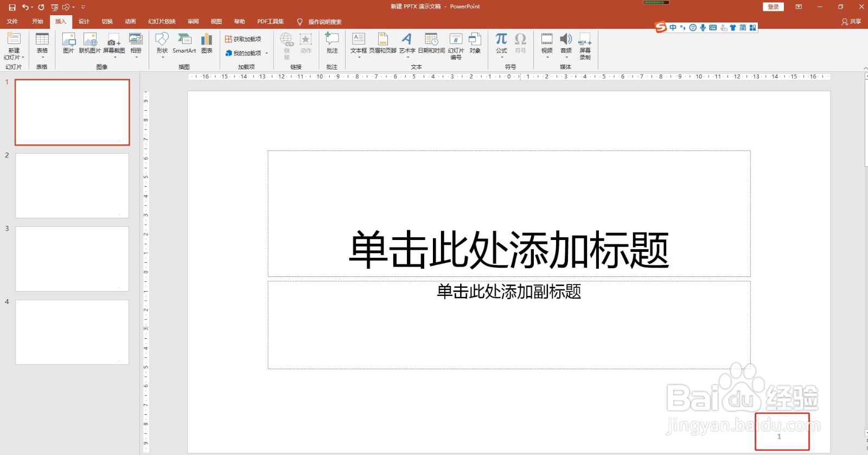
Task: Switch to the 视图 (View) tab
Action: click(216, 22)
